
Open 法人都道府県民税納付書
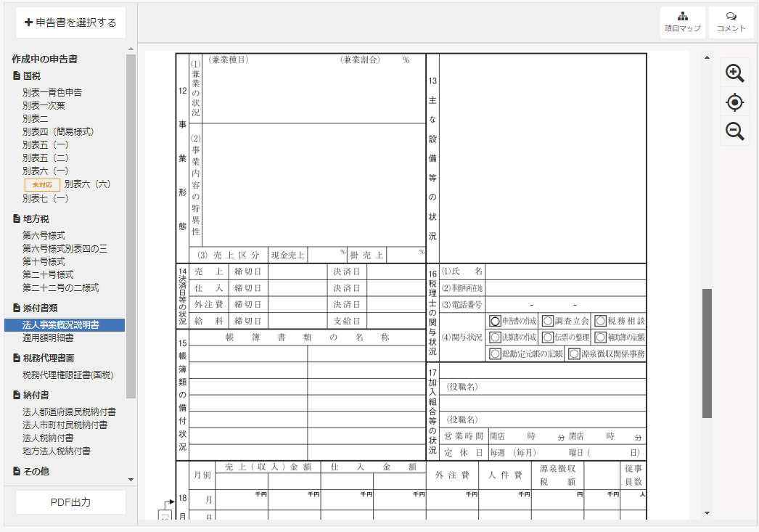(x=69, y=412)
